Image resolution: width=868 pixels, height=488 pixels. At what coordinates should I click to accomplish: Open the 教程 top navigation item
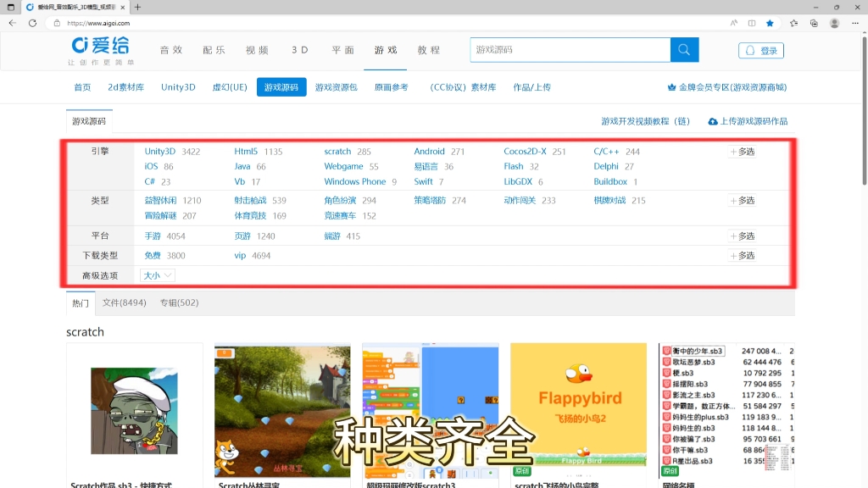[x=428, y=50]
